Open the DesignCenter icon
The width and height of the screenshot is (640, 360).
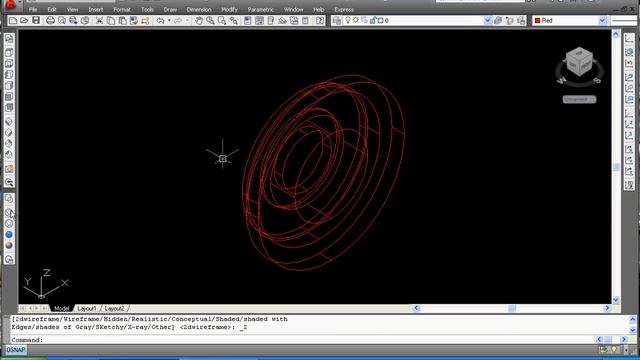tap(259, 20)
